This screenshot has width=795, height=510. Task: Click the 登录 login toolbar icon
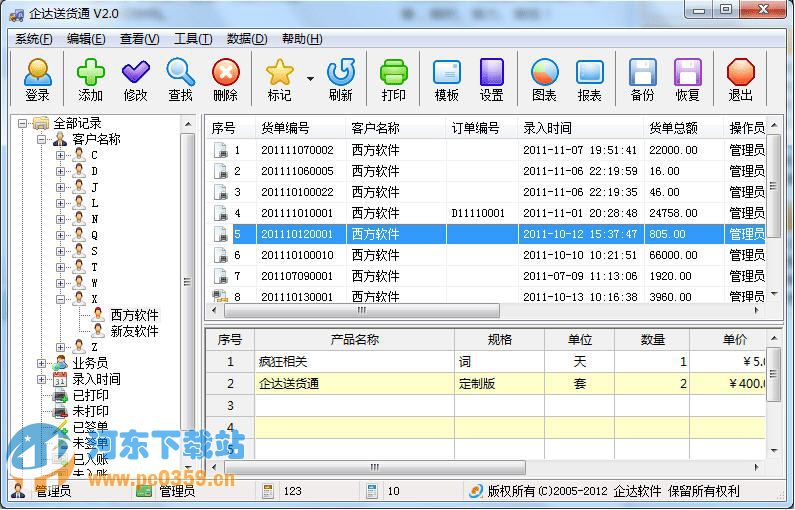(x=38, y=80)
